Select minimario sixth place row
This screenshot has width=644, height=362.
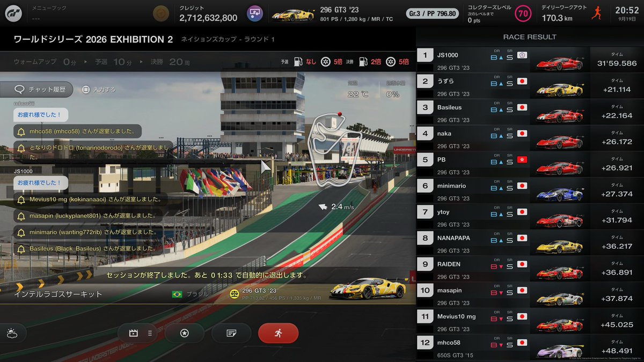point(530,190)
